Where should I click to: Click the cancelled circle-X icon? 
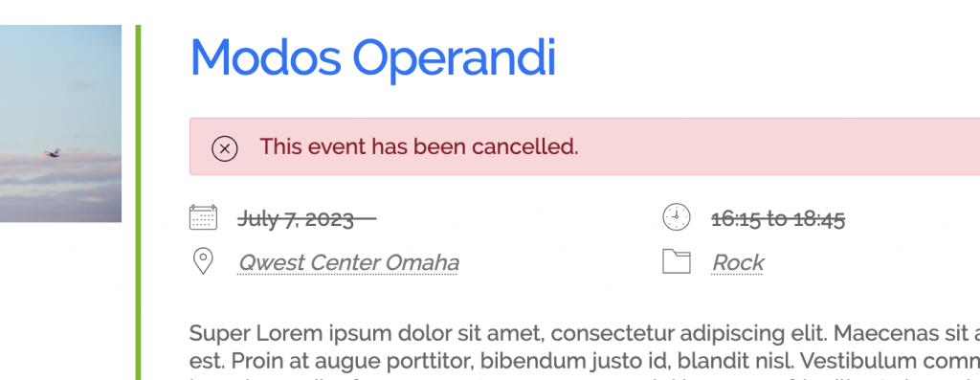tap(224, 149)
